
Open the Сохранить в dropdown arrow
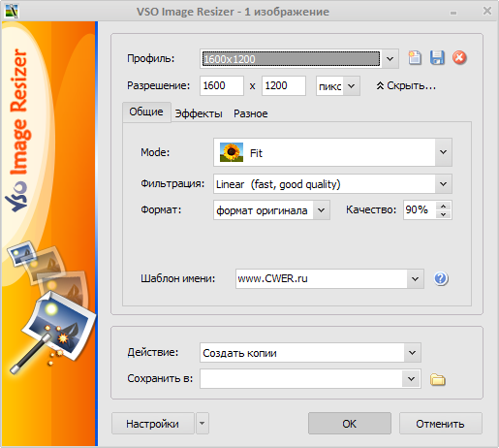pyautogui.click(x=411, y=379)
